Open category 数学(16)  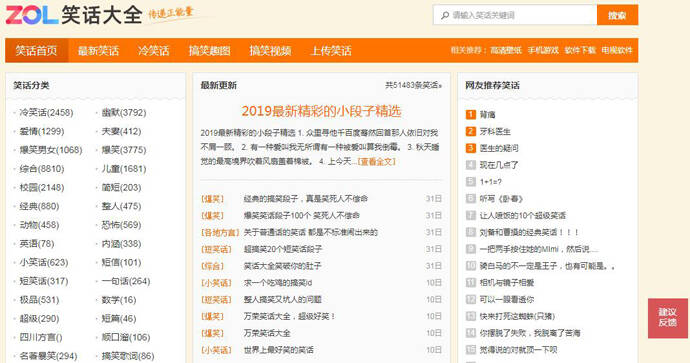point(119,300)
